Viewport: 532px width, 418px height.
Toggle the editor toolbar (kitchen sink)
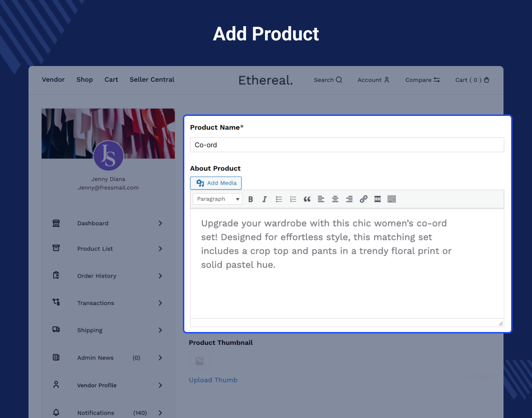[x=391, y=199]
